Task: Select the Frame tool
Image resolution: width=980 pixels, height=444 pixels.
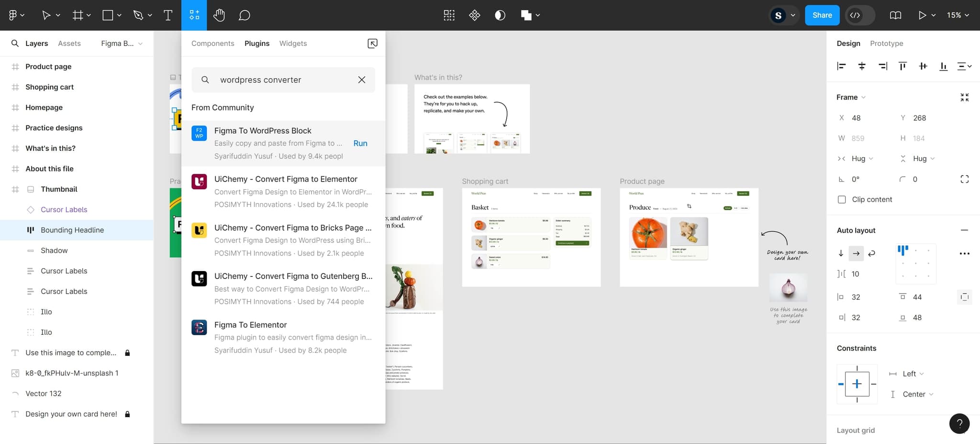Action: 77,15
